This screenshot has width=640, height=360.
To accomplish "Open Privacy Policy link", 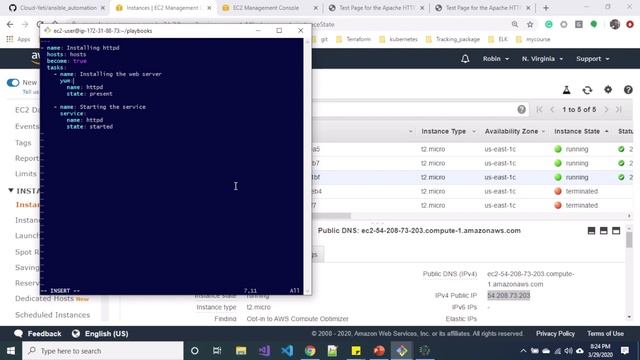I will tap(555, 333).
